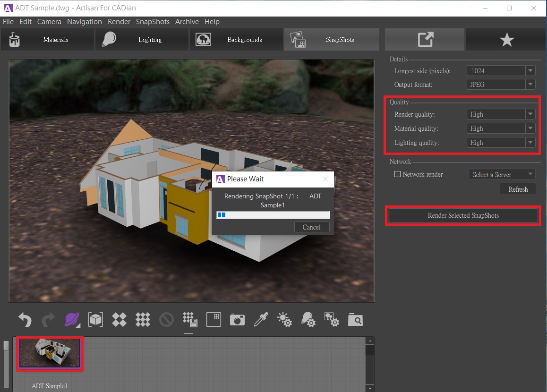Click the folder with magnifier icon
Viewport: 547px width, 392px height.
[x=355, y=320]
